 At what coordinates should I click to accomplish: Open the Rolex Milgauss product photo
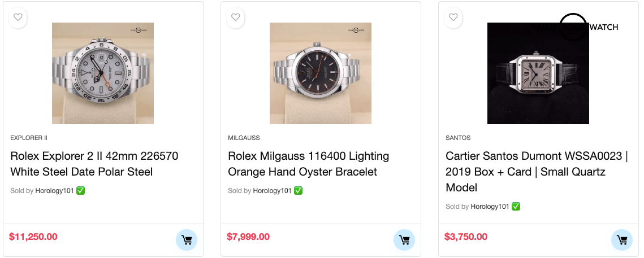[321, 73]
